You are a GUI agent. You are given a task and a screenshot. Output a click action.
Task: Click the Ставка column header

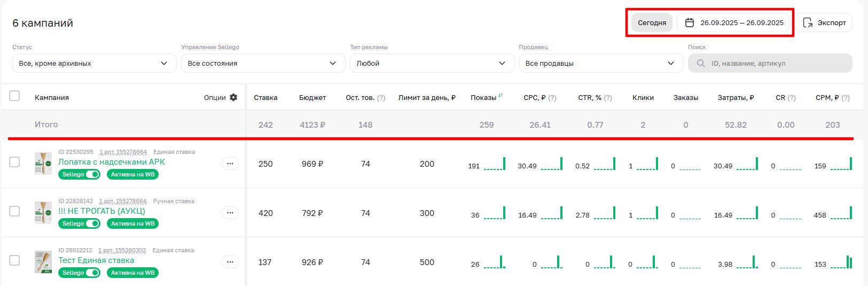265,98
